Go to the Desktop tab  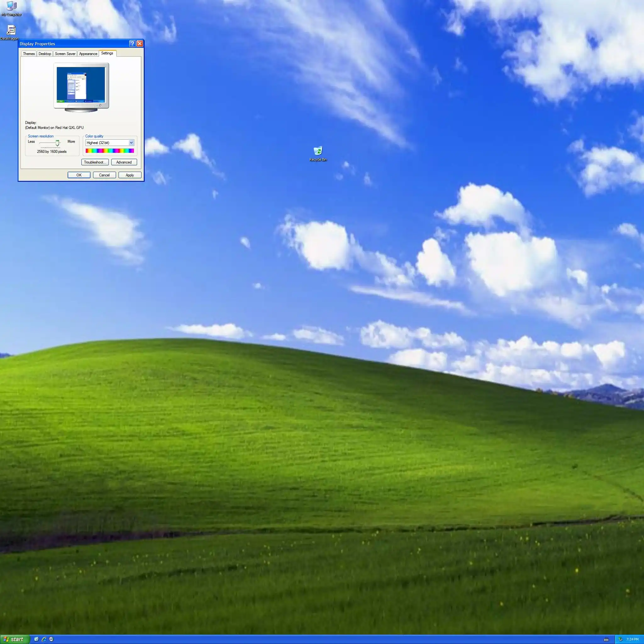(x=45, y=54)
